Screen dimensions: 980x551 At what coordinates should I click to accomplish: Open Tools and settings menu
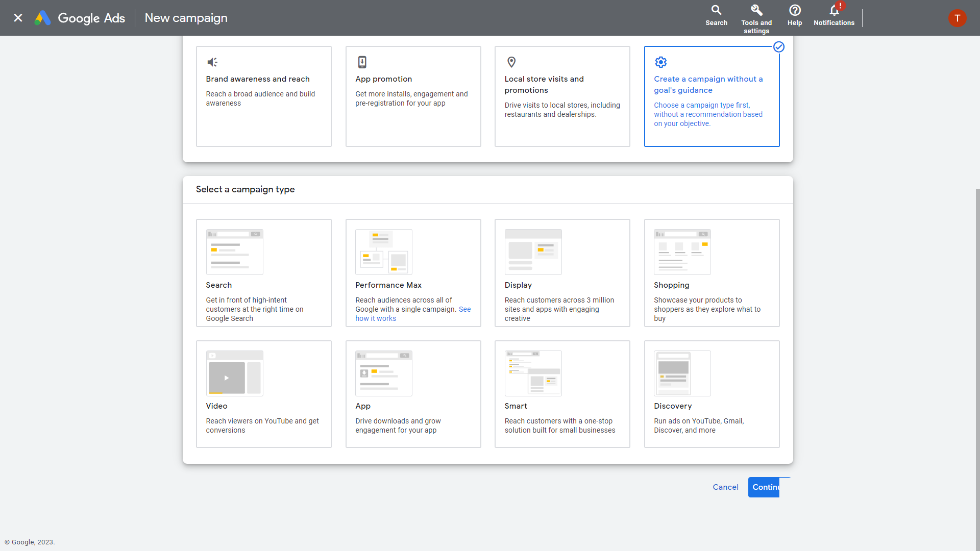pyautogui.click(x=756, y=18)
